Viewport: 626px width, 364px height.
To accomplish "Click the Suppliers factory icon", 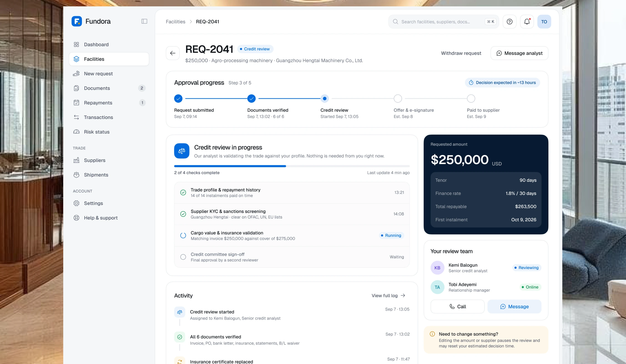I will [76, 160].
